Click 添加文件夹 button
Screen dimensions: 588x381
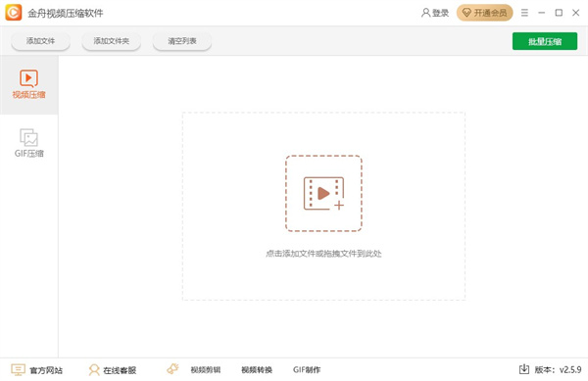coord(112,41)
